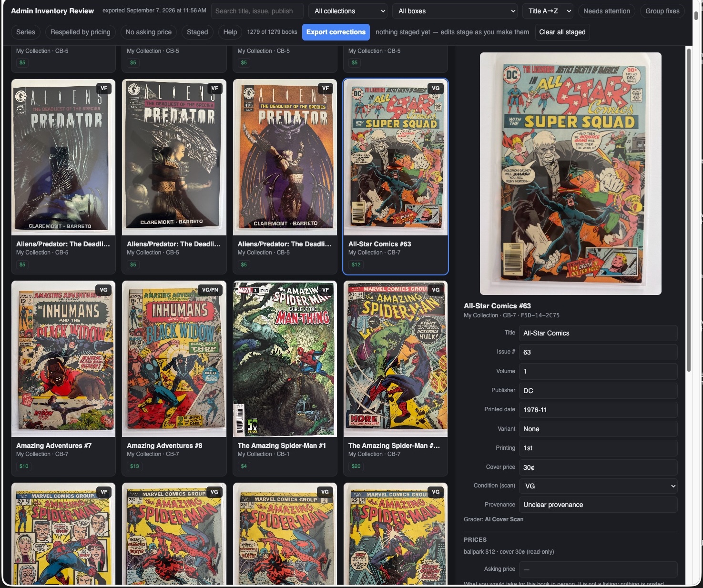Viewport: 703px width, 588px height.
Task: Click the '1279 of 1279 books' count text
Action: pyautogui.click(x=272, y=32)
